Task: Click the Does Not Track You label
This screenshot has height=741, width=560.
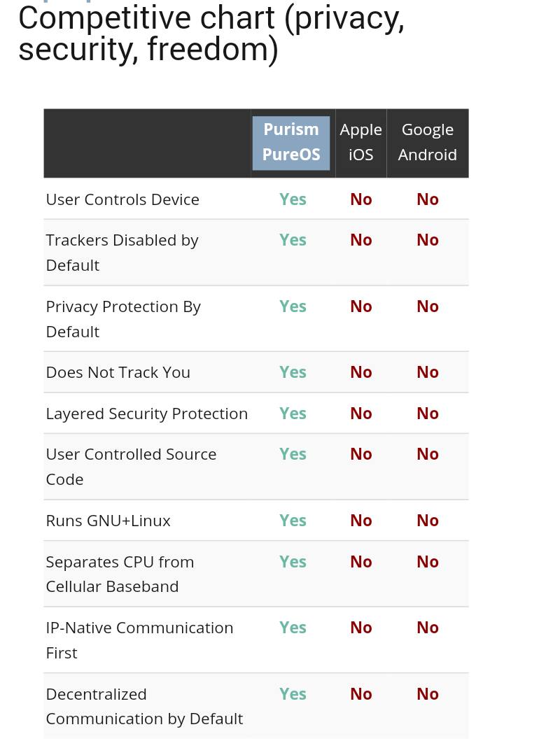Action: [118, 372]
